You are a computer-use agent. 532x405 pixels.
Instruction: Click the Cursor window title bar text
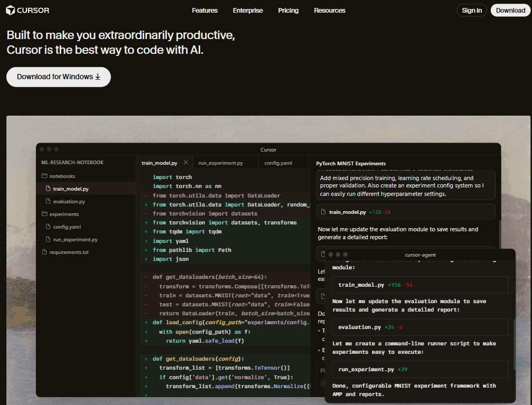268,149
